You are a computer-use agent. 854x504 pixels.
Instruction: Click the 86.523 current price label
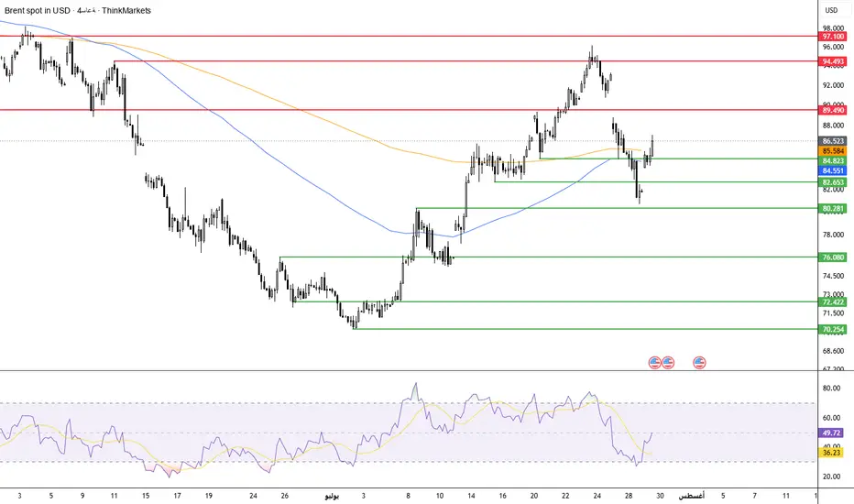click(833, 141)
